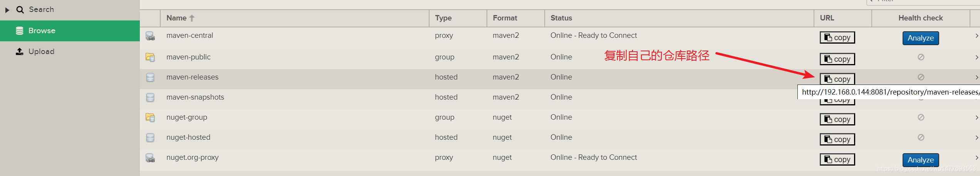Open the nuget-hosted repository name

(x=188, y=137)
